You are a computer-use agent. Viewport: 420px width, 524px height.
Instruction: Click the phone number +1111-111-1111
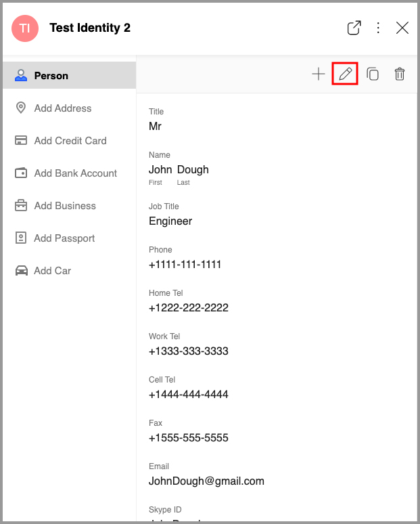point(185,265)
